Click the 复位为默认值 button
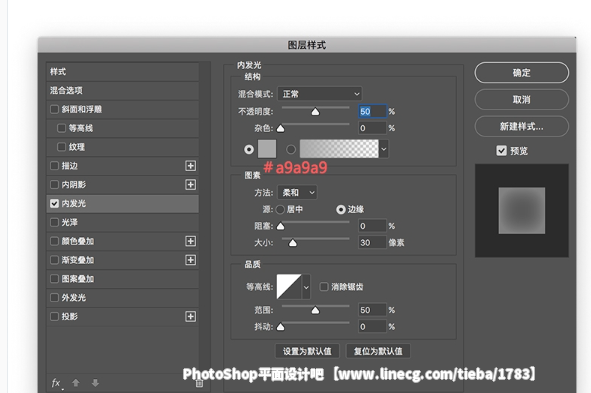Viewport: 591px width, 393px height. 378,351
